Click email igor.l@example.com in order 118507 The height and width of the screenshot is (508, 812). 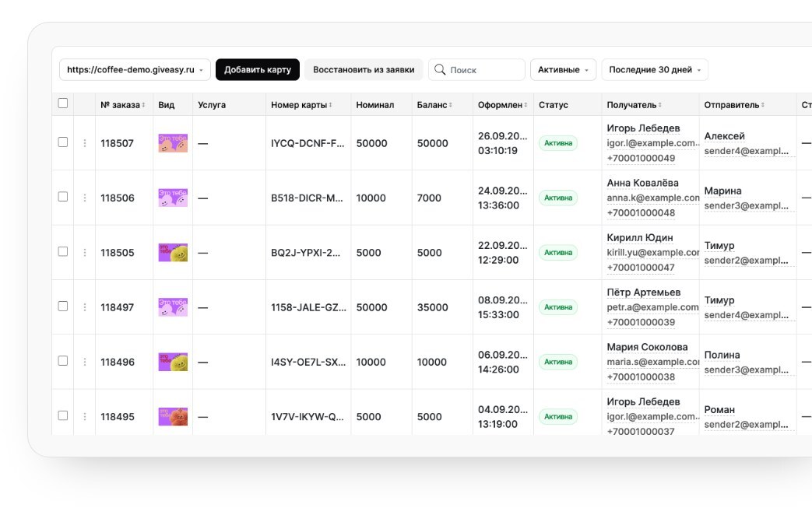pyautogui.click(x=653, y=143)
